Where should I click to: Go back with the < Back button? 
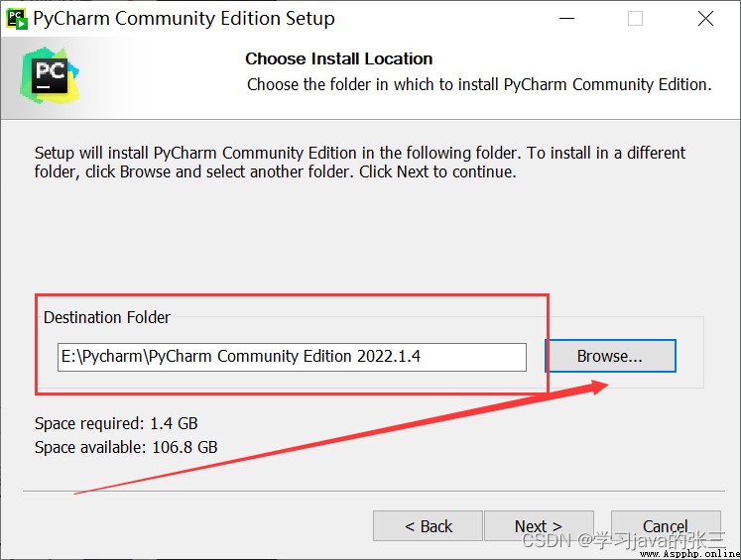click(x=428, y=525)
